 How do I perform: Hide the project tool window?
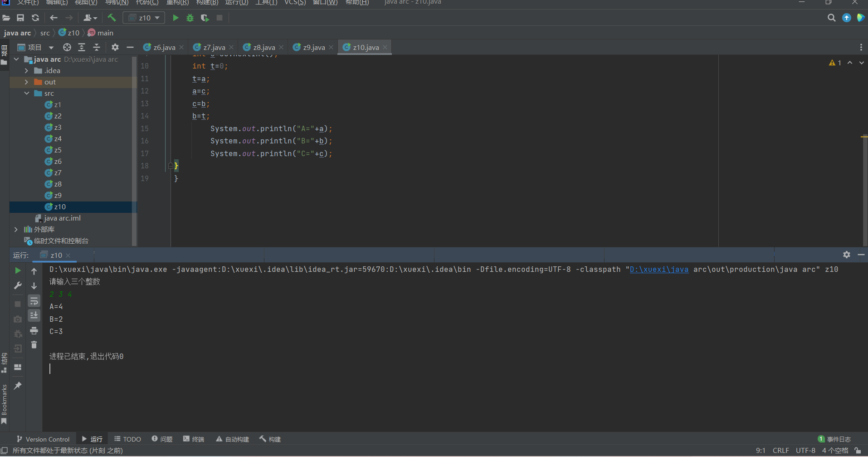coord(130,47)
